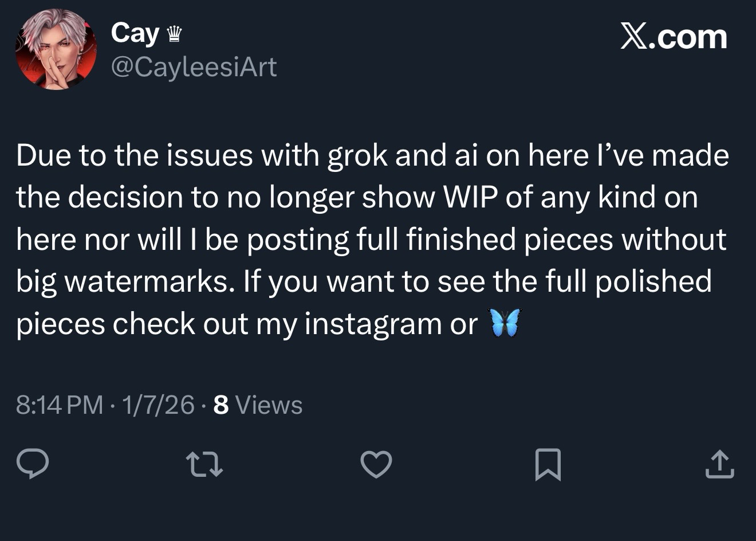Click the blue butterfly emoji
Screen dimensions: 756x541
pos(505,323)
